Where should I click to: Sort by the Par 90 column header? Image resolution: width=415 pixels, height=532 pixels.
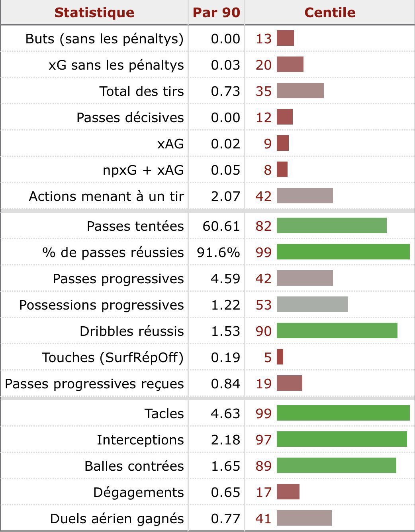(x=216, y=12)
